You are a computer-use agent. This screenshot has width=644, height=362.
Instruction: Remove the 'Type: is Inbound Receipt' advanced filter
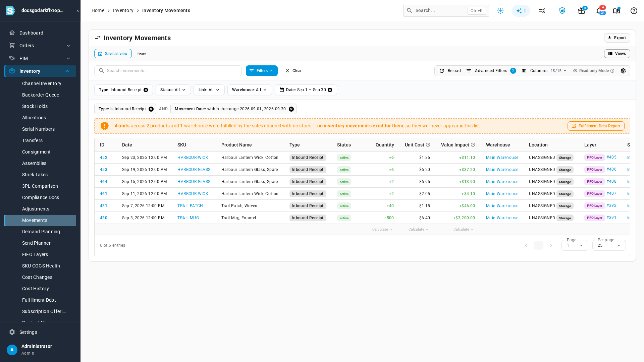[151, 109]
